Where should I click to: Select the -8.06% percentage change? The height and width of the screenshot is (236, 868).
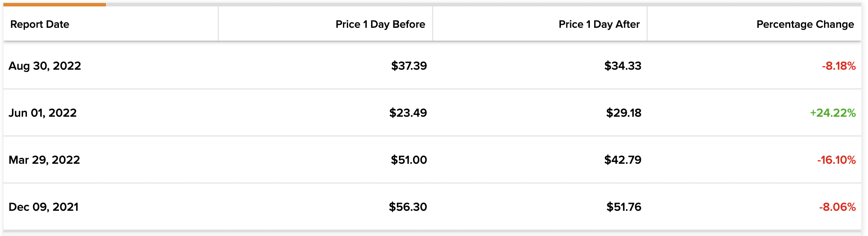[837, 207]
